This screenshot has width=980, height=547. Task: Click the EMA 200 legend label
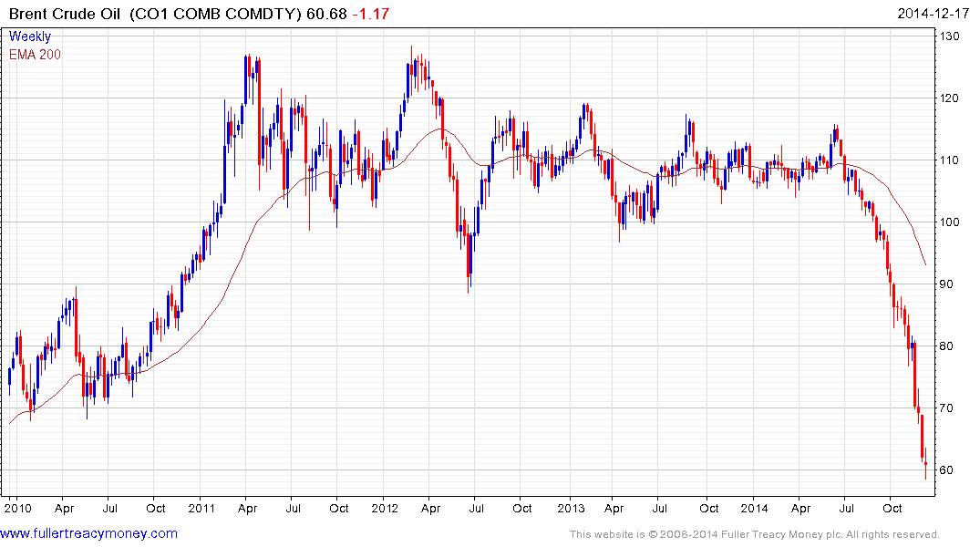point(35,55)
